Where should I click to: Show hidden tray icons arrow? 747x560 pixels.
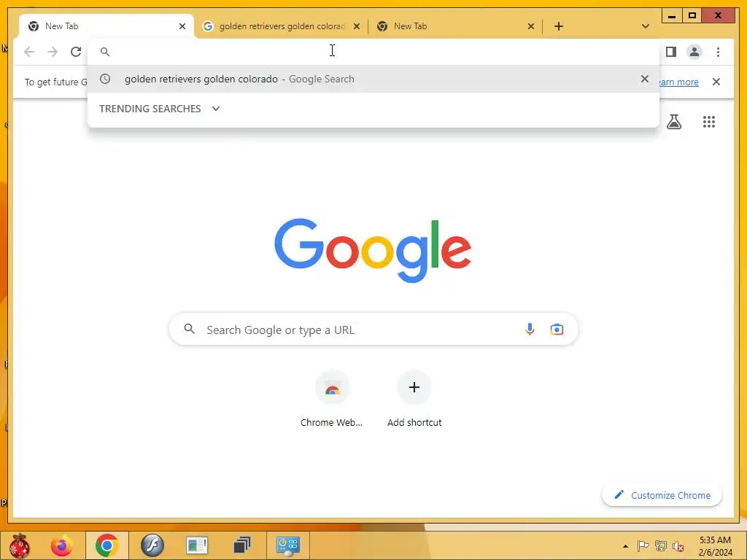pos(625,546)
